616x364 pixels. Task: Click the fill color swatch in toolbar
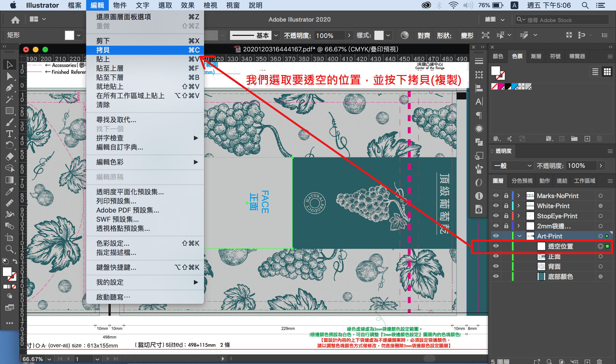(70, 35)
